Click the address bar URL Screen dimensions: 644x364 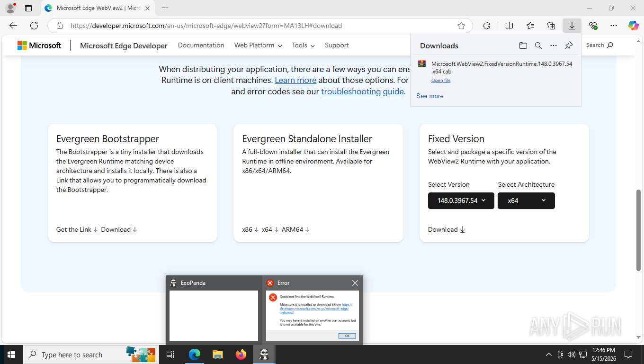coord(206,26)
